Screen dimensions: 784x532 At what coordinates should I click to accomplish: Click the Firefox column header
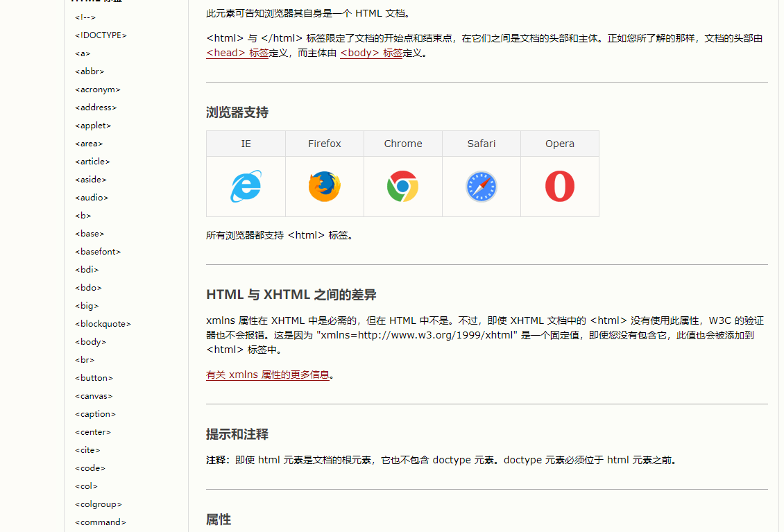pyautogui.click(x=325, y=144)
